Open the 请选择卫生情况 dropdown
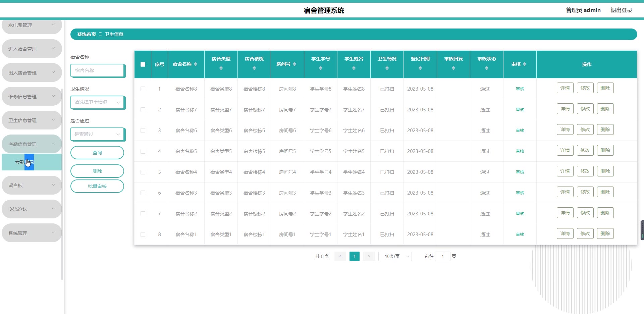 click(97, 102)
